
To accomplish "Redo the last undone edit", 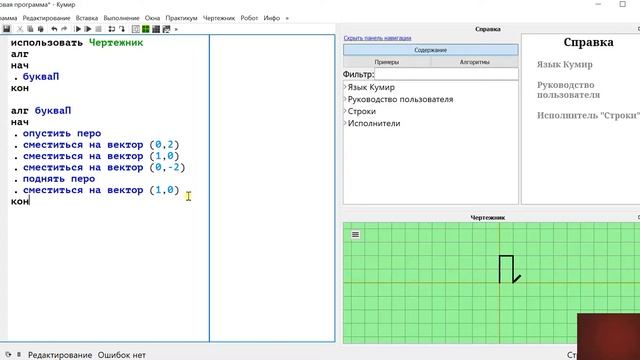I will pos(64,29).
